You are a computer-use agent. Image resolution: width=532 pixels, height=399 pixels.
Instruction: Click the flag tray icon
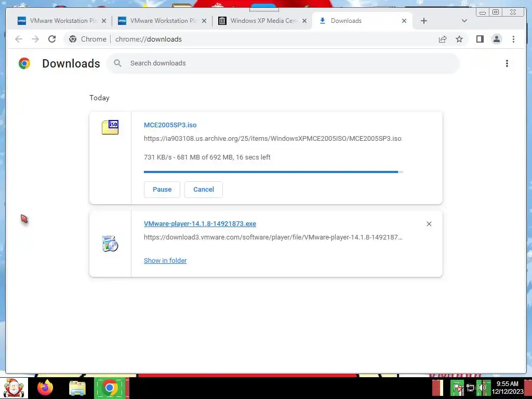[x=457, y=388]
